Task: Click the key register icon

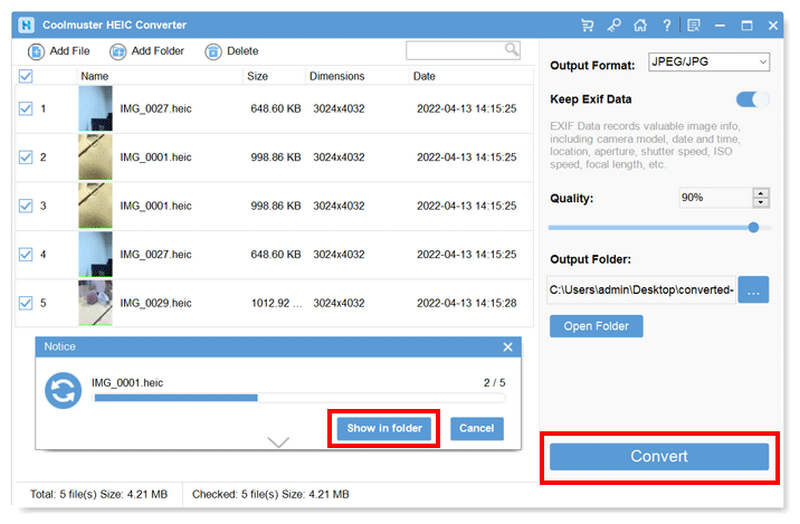Action: (614, 25)
